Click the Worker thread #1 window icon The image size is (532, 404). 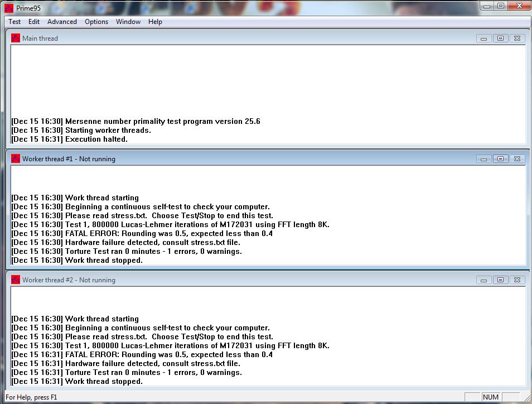pos(15,158)
